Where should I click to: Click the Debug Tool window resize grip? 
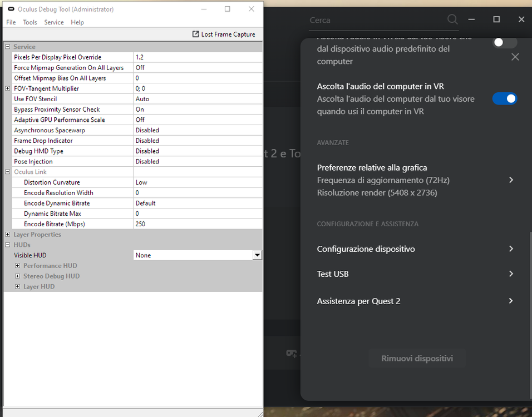click(x=260, y=414)
